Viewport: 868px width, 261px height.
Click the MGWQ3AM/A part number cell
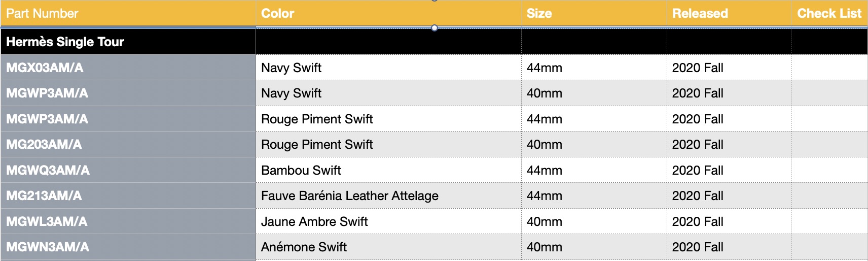coord(128,170)
